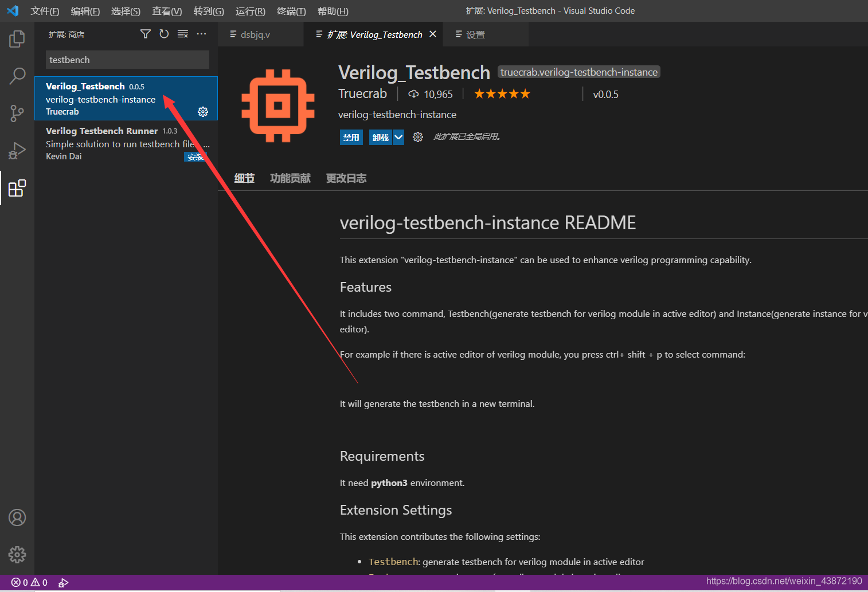868x592 pixels.
Task: Select the 更改日志 changelog tab
Action: coord(346,178)
